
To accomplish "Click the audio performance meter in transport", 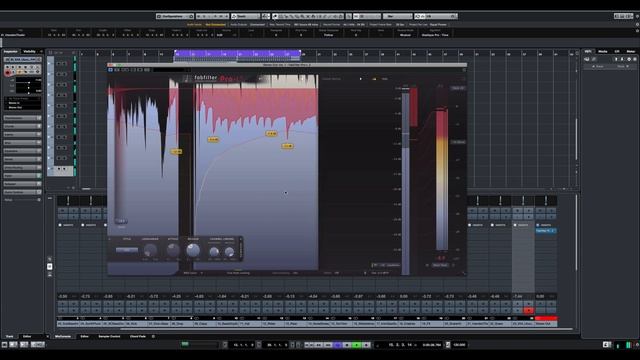I will coord(200,344).
